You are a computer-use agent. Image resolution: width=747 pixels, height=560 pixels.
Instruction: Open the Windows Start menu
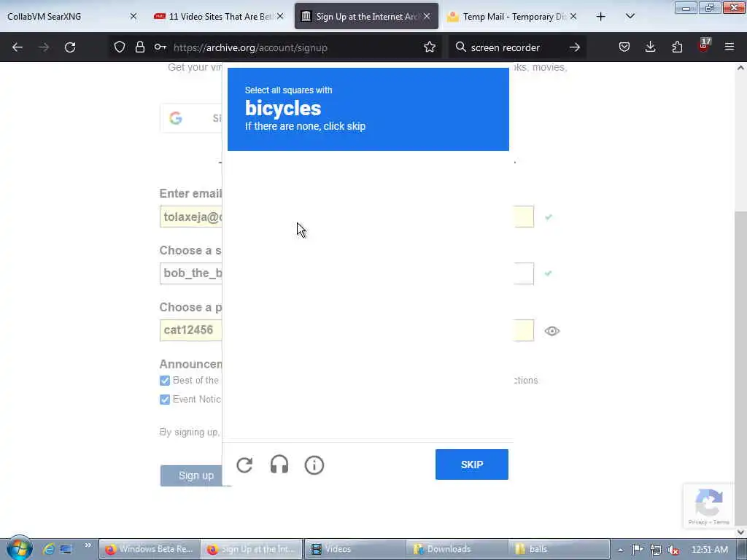[18, 548]
